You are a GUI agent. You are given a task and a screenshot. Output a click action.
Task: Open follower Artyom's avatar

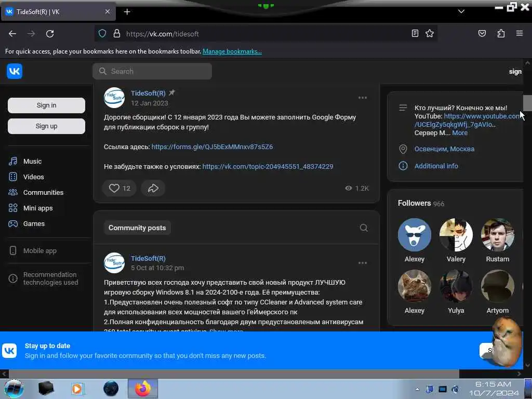(497, 286)
